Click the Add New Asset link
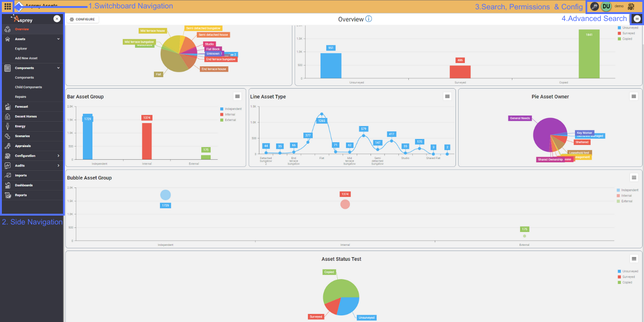This screenshot has width=644, height=322. coord(26,58)
